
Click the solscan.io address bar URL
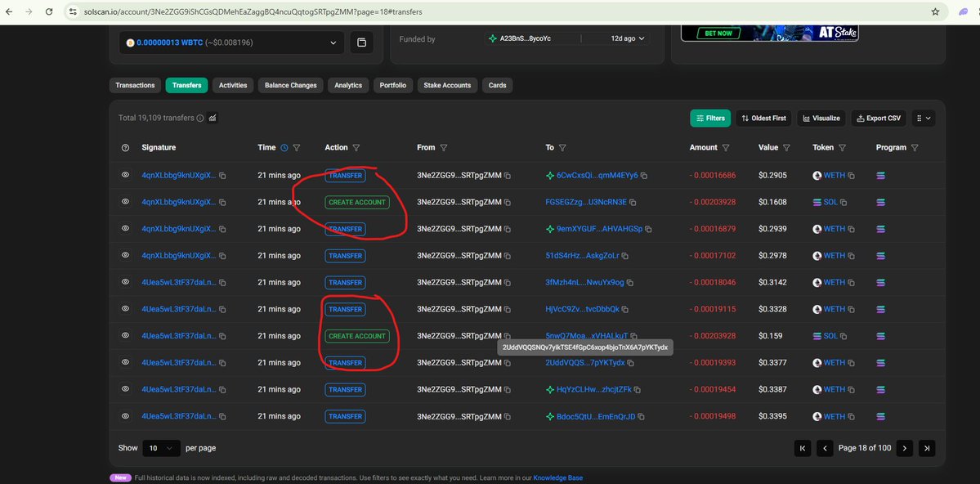coord(254,12)
